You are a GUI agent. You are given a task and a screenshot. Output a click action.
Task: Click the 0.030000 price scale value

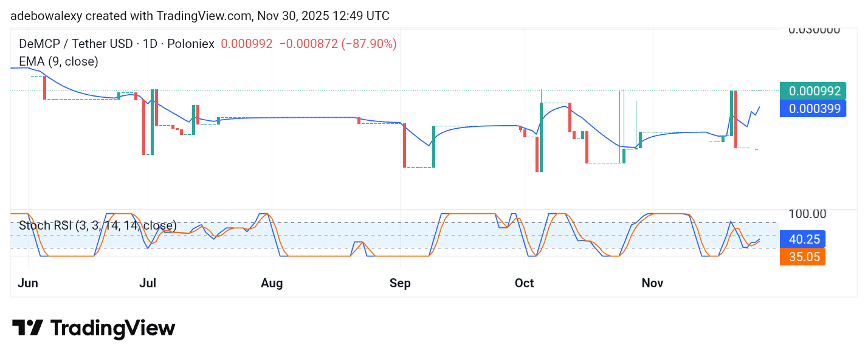(x=815, y=28)
